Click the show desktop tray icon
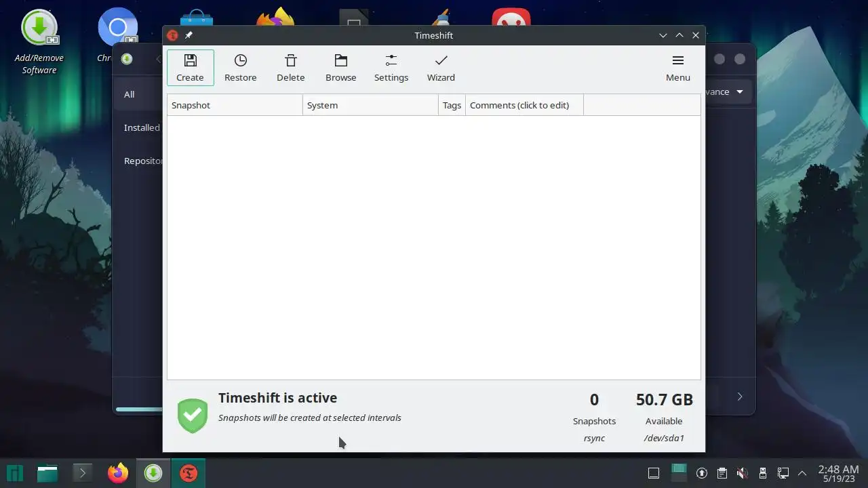The width and height of the screenshot is (868, 488). click(654, 473)
